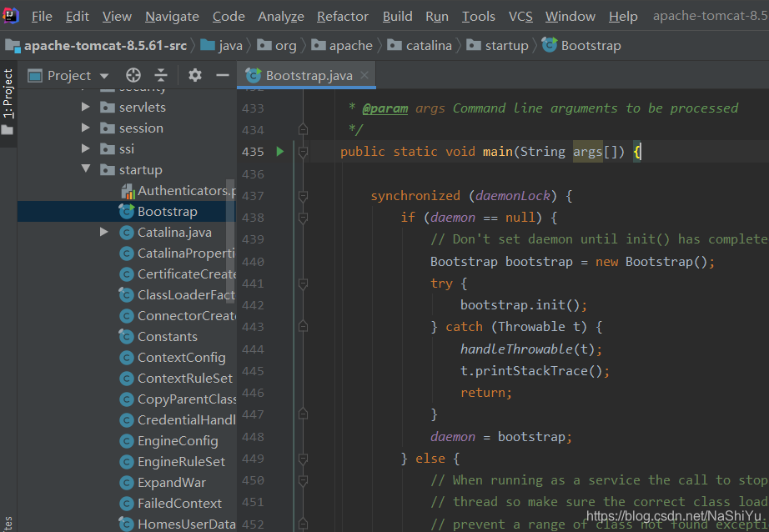Screen dimensions: 769x532
Task: Click apache-tomcat-8.5.61-src breadcrumb
Action: (97, 46)
